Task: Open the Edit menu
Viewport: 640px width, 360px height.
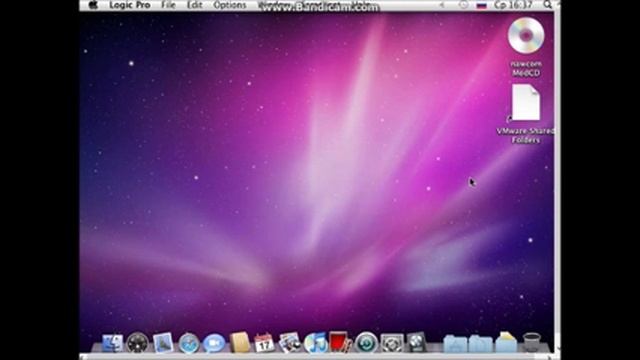Action: pyautogui.click(x=194, y=5)
